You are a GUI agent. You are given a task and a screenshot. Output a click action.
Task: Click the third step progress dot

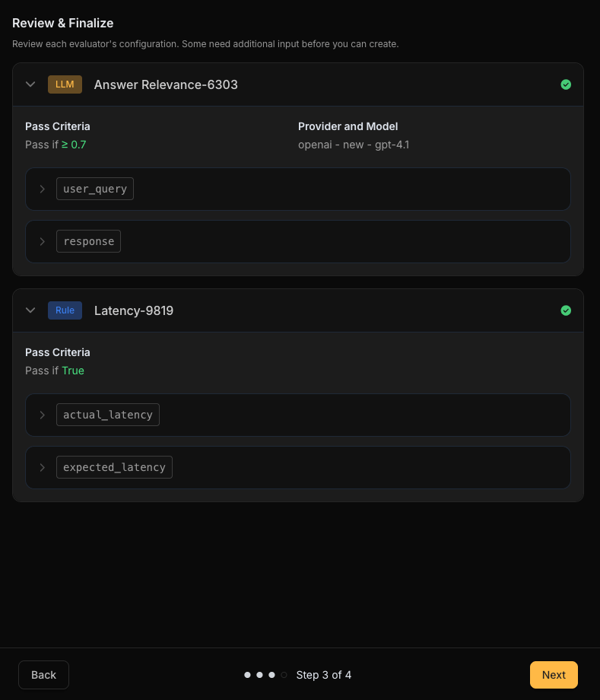[x=271, y=675]
